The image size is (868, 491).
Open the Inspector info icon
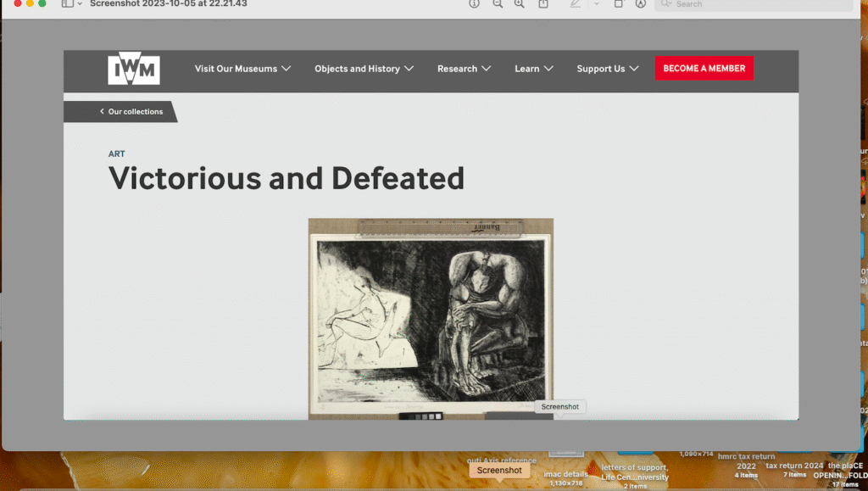[x=474, y=4]
